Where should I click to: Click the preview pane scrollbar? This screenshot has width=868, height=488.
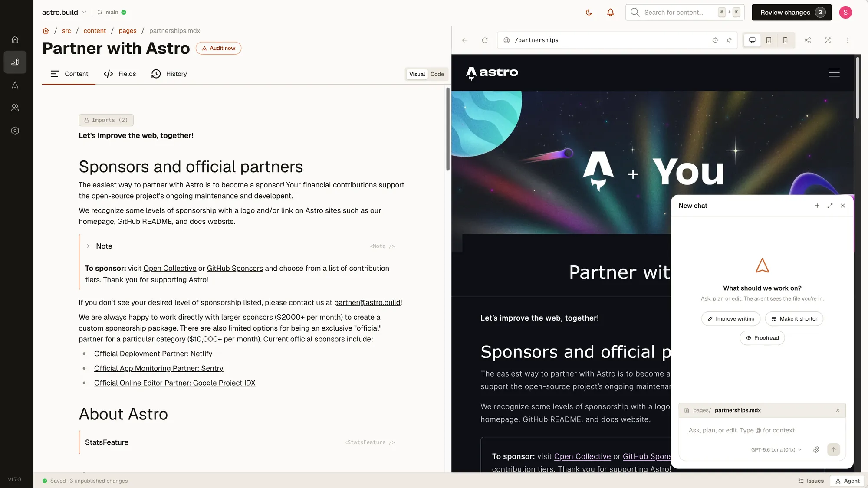coord(858,88)
